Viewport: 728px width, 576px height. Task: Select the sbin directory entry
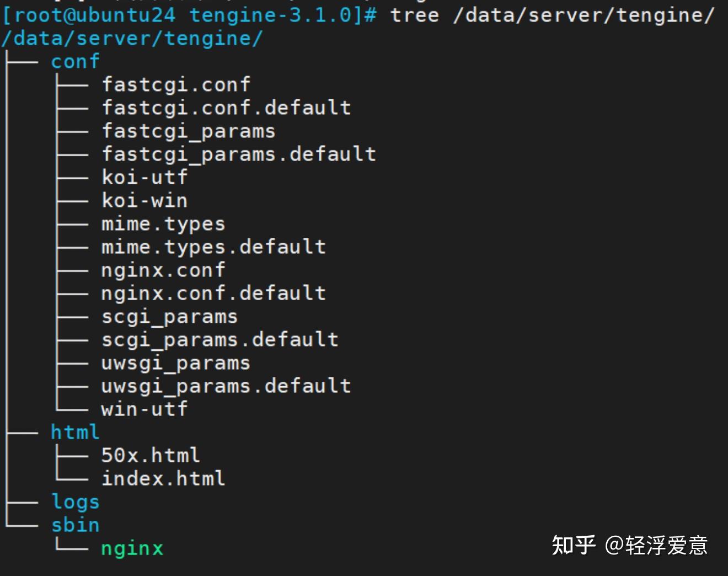pyautogui.click(x=75, y=525)
